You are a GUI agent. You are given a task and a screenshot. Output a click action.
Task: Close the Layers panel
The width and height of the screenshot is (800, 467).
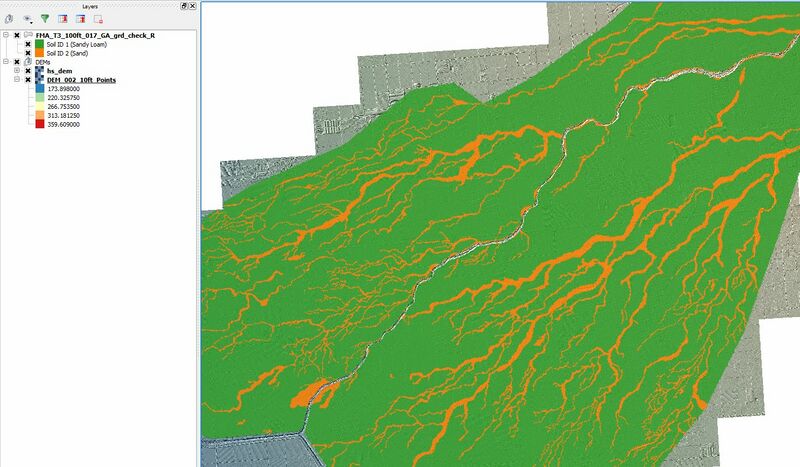pos(192,5)
